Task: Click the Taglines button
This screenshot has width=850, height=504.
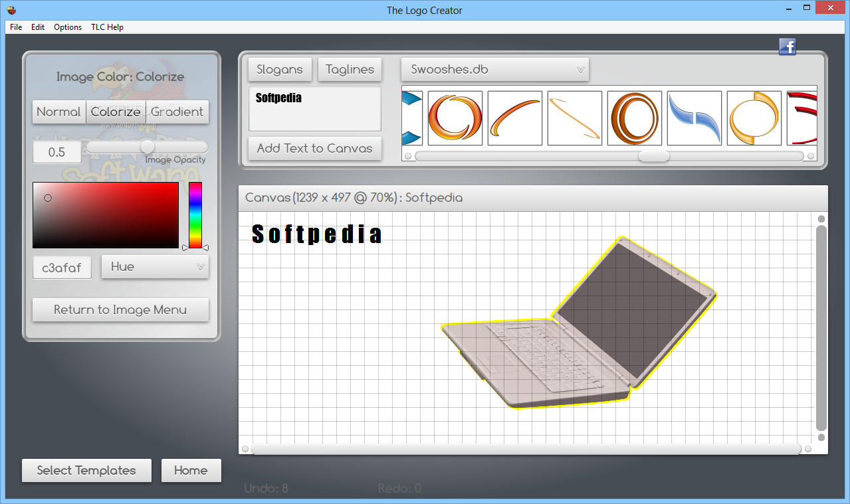Action: tap(350, 69)
